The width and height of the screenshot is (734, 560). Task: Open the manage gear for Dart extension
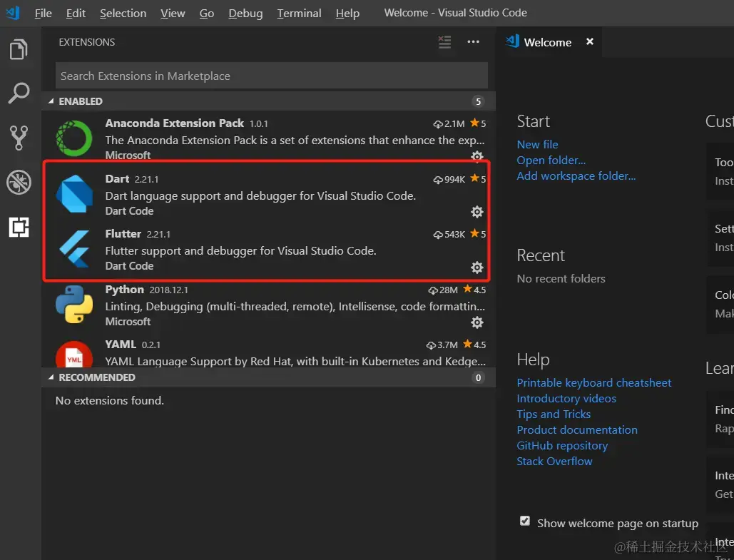click(x=477, y=212)
